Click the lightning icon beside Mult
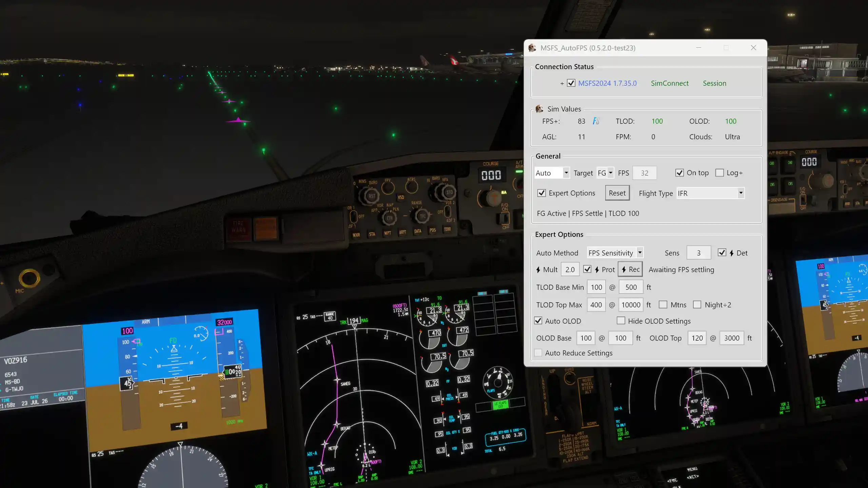The height and width of the screenshot is (488, 868). pyautogui.click(x=538, y=270)
